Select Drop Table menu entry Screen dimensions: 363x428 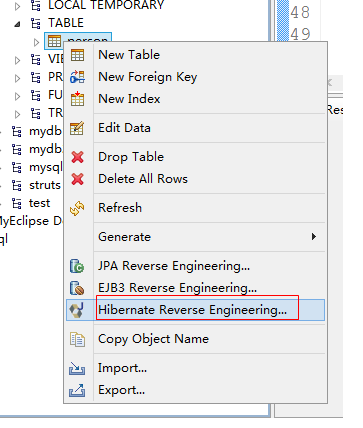click(x=195, y=157)
